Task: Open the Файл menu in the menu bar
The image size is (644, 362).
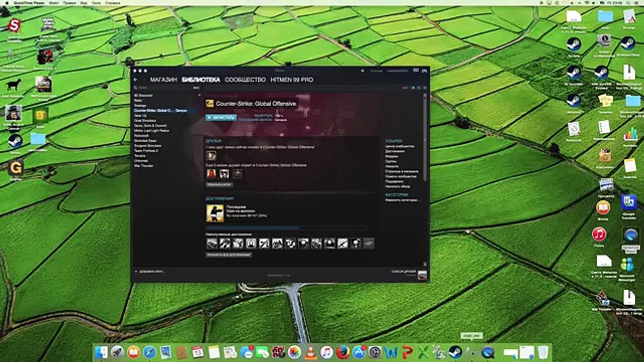Action: pos(53,3)
